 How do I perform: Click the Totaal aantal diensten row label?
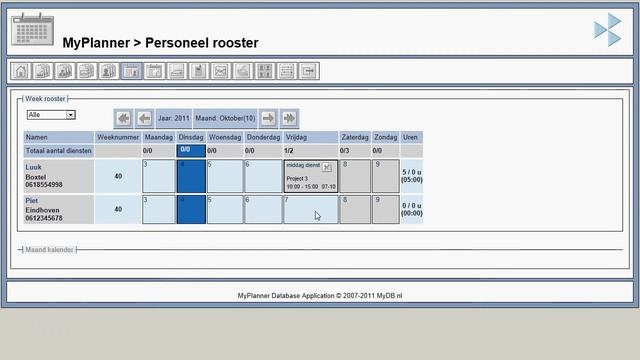tap(59, 151)
